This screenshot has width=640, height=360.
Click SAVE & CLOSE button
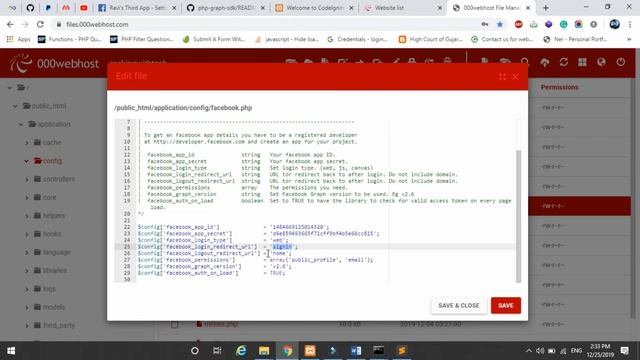(459, 305)
